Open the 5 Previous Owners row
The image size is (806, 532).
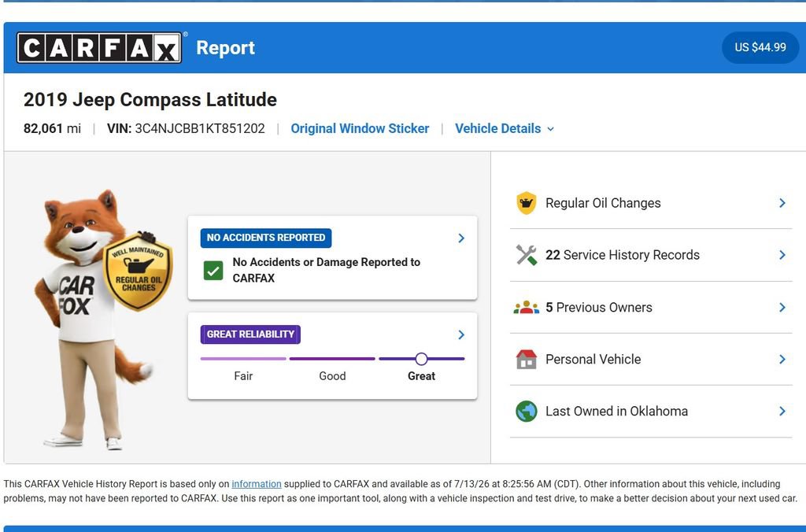click(651, 308)
